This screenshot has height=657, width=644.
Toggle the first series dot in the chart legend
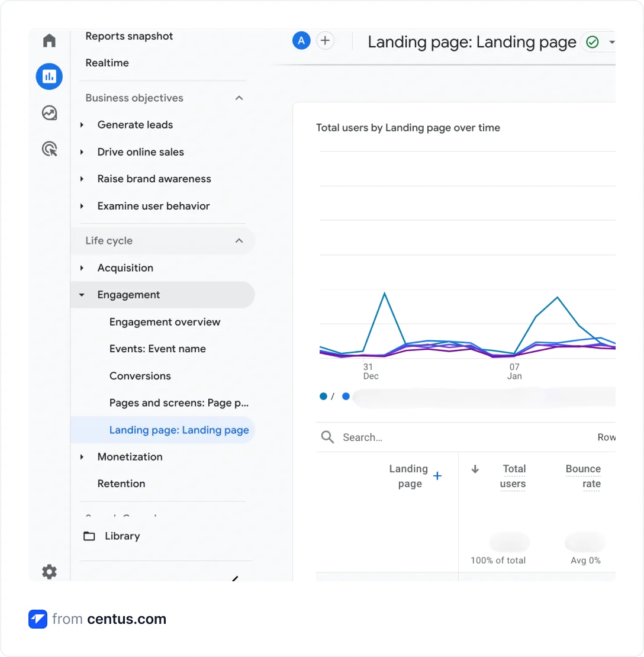pyautogui.click(x=323, y=396)
